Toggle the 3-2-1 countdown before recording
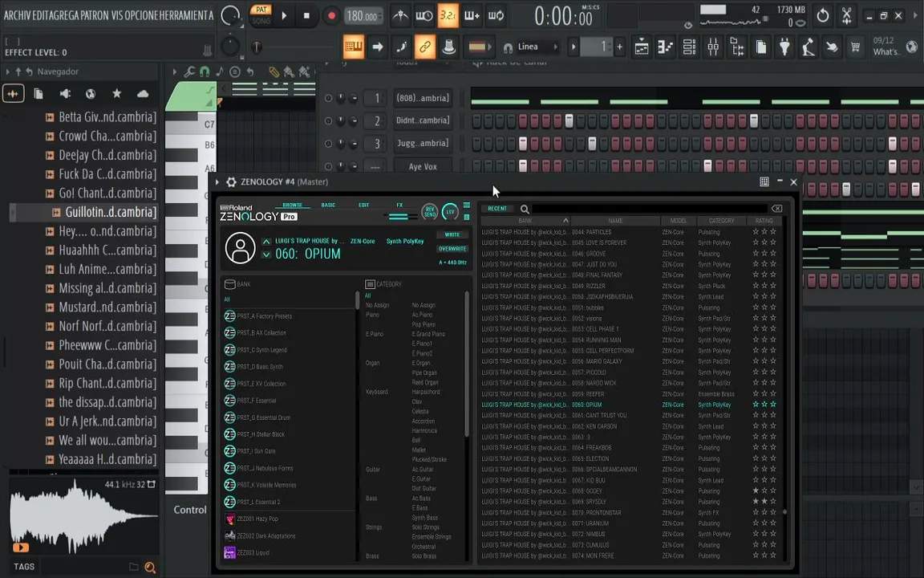Screen dimensions: 924x578 click(x=448, y=16)
